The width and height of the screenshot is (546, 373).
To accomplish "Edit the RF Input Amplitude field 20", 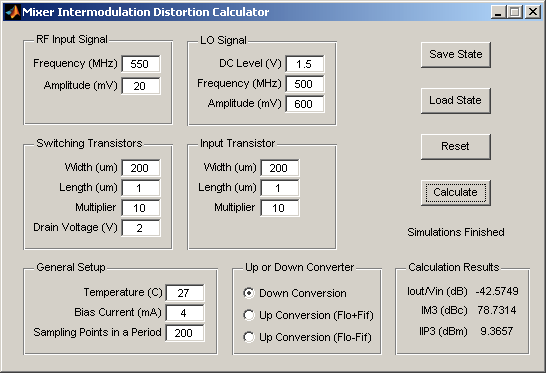I will [x=141, y=86].
